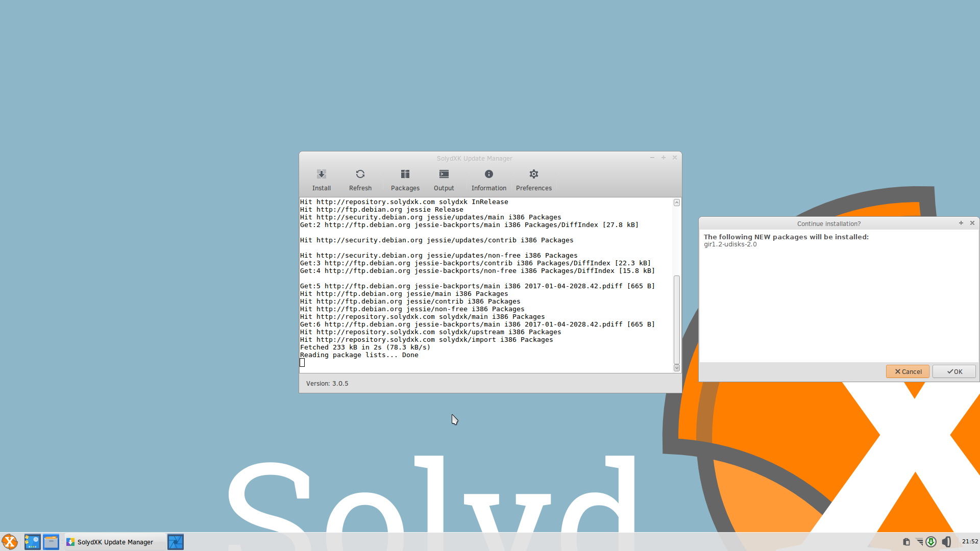Screen dimensions: 980x551
Task: Click the terminal output scrollbar thumb
Action: [677, 319]
